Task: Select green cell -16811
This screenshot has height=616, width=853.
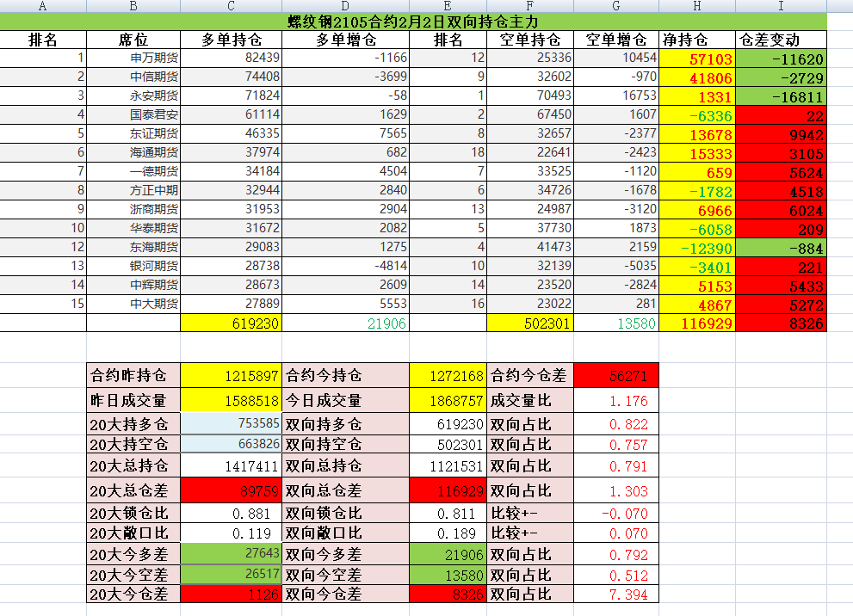Action: click(782, 96)
